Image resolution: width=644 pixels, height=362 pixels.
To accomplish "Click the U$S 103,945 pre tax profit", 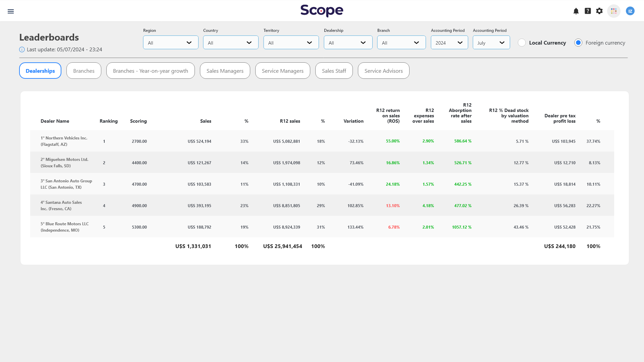I will pyautogui.click(x=564, y=141).
